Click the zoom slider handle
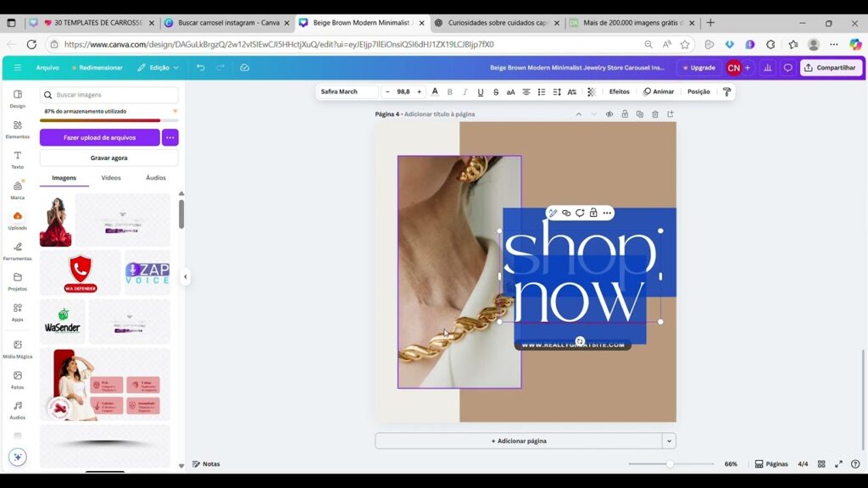 [x=670, y=464]
